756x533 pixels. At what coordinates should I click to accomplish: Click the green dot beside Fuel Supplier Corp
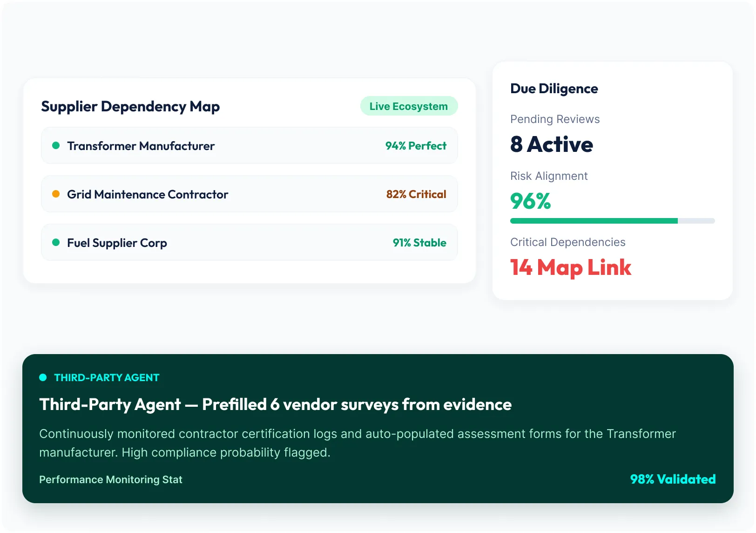pyautogui.click(x=56, y=243)
